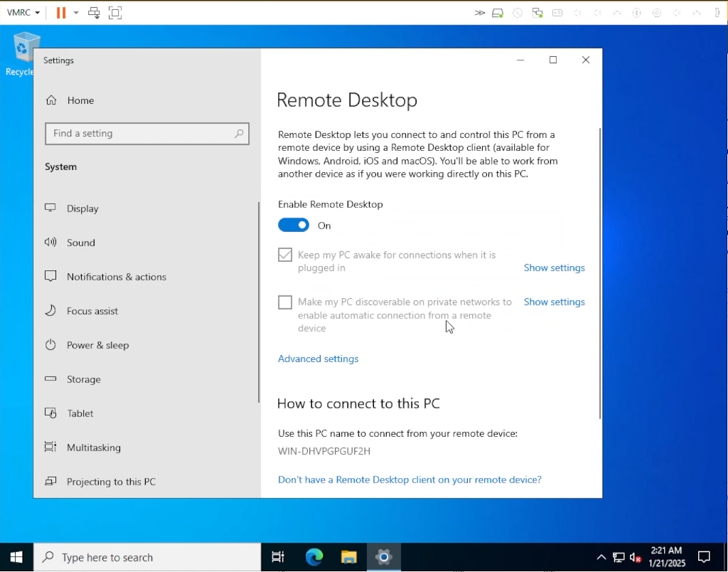This screenshot has height=572, width=728.
Task: Uncheck keep my PC awake for connections
Action: click(284, 254)
